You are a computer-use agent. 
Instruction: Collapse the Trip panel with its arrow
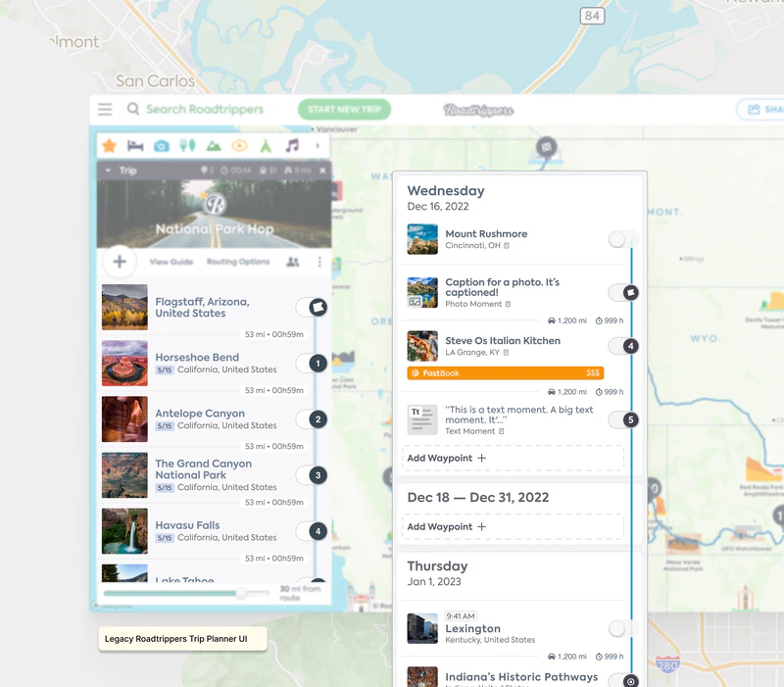tap(108, 171)
